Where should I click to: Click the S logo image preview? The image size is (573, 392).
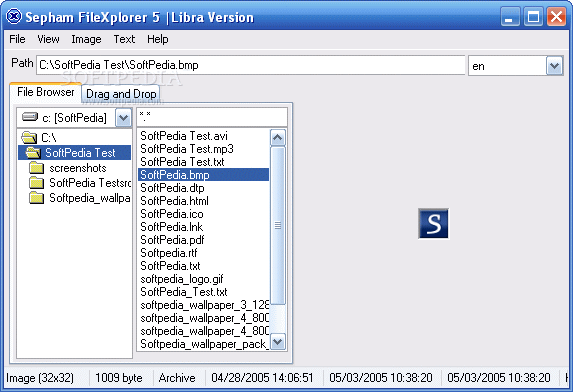(x=433, y=224)
